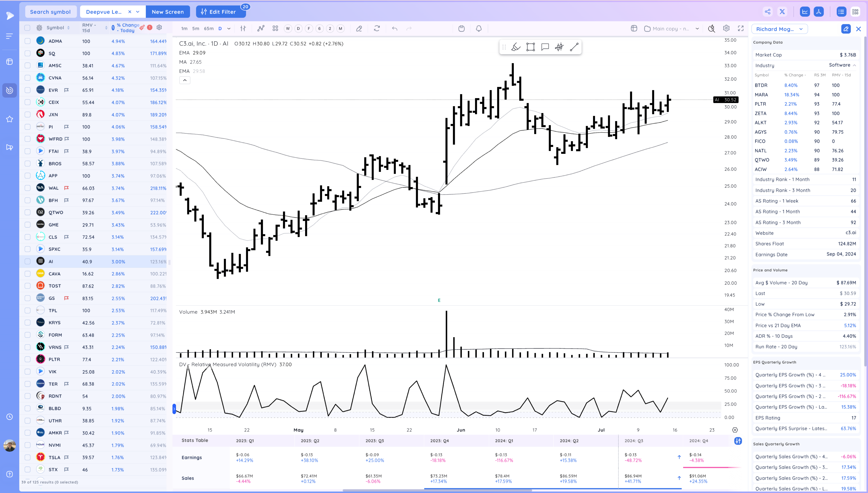Open the Deepvue Le... screen dropdown
868x493 pixels.
(138, 12)
